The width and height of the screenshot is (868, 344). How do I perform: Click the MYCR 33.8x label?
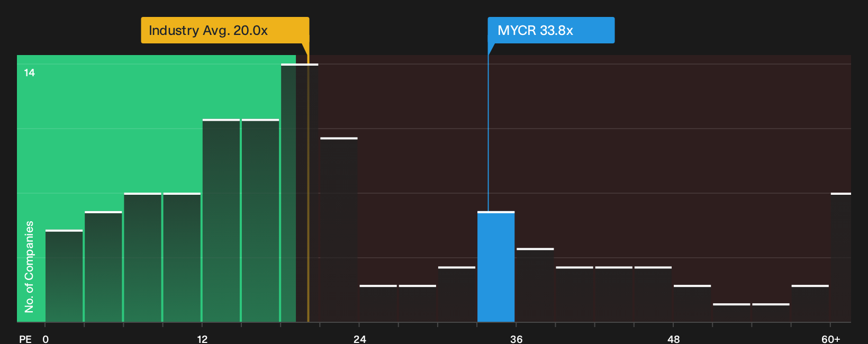click(551, 30)
